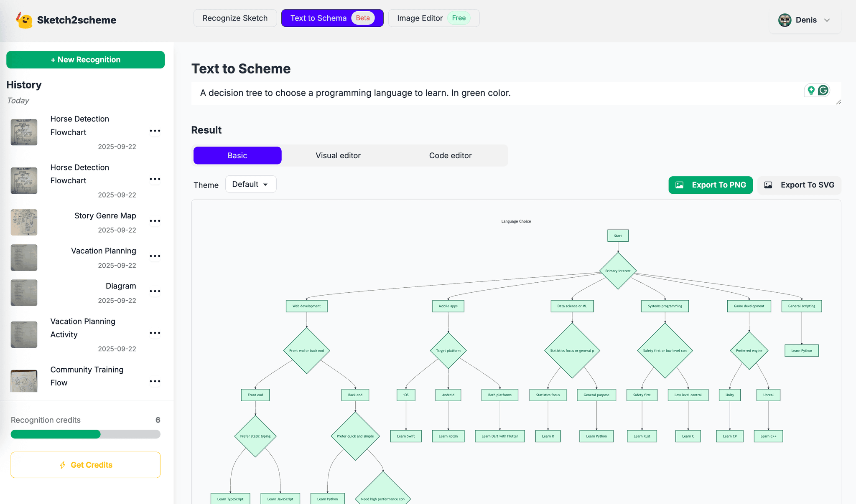Open the Theme Default dropdown
The image size is (856, 504).
(x=250, y=184)
